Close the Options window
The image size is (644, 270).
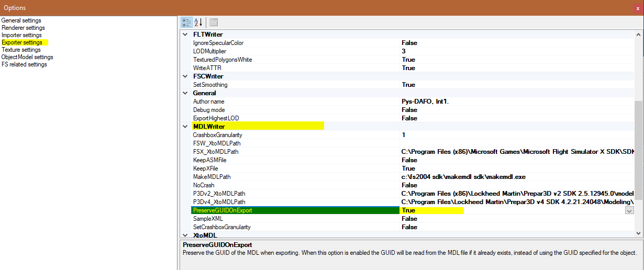(637, 8)
